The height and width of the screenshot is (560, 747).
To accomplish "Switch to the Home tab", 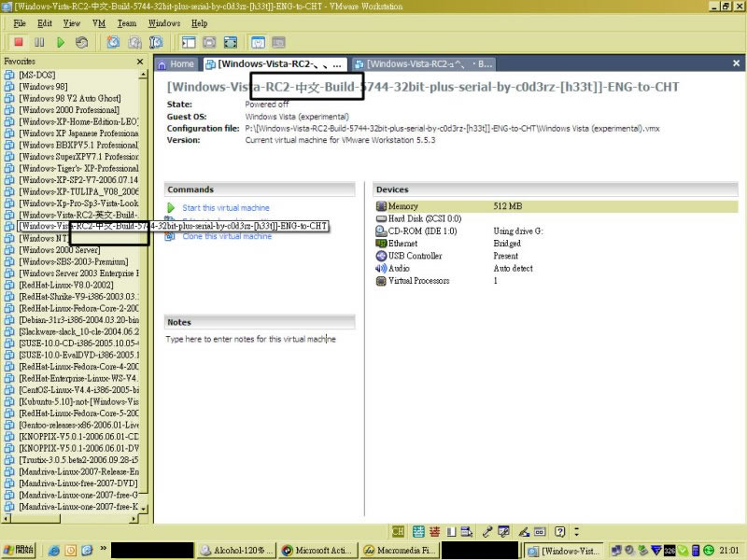I will 176,64.
